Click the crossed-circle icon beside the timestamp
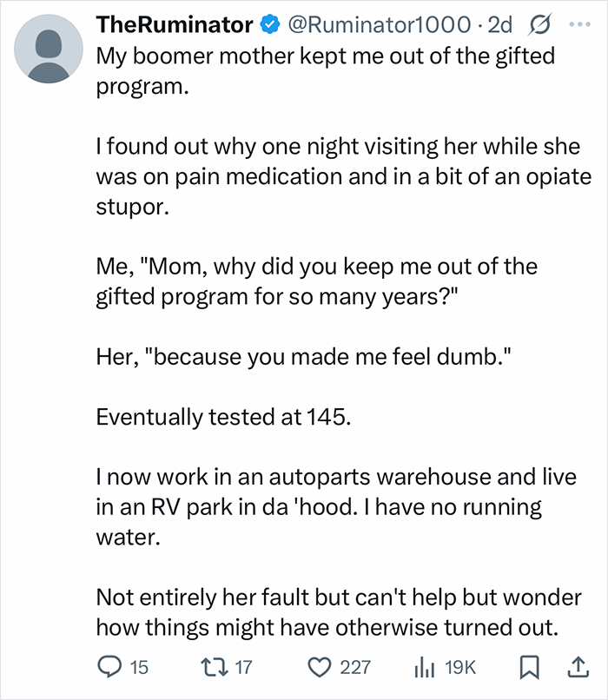The image size is (608, 700). 539,25
